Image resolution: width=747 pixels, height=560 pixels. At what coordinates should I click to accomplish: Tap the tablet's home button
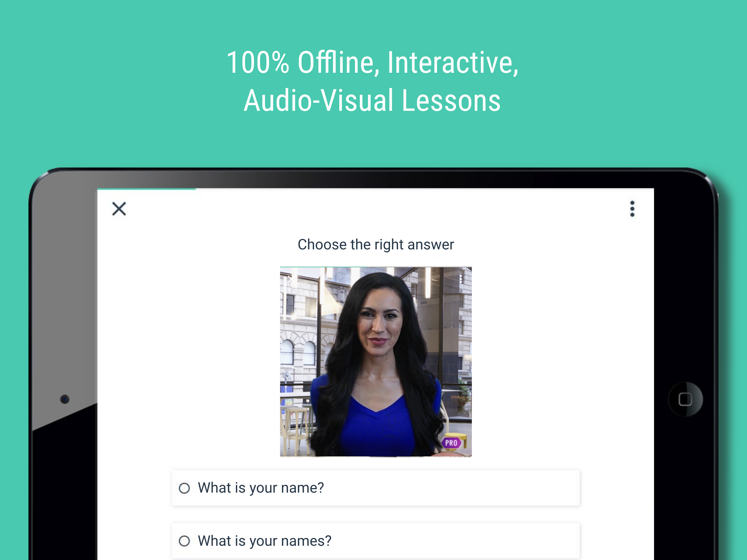685,399
